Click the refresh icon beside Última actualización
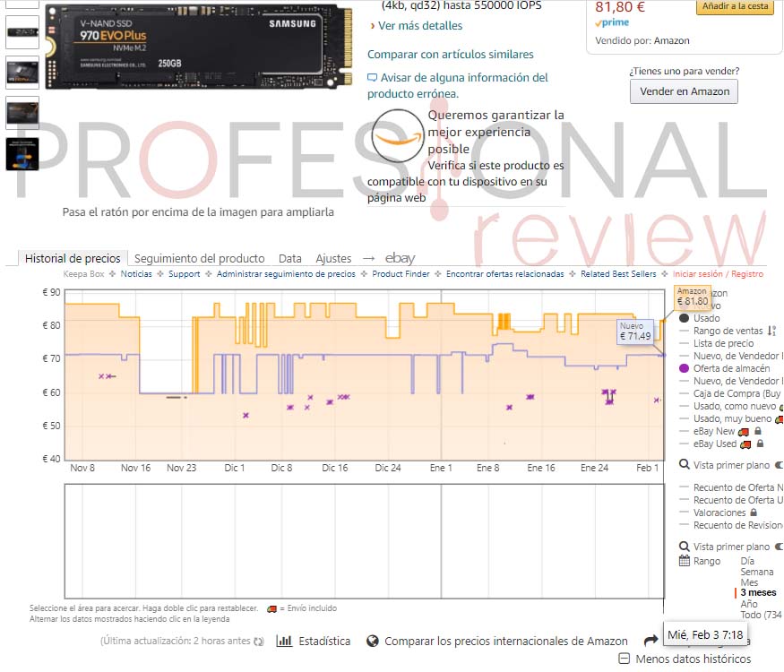Screen dimensions: 784x672 [259, 641]
